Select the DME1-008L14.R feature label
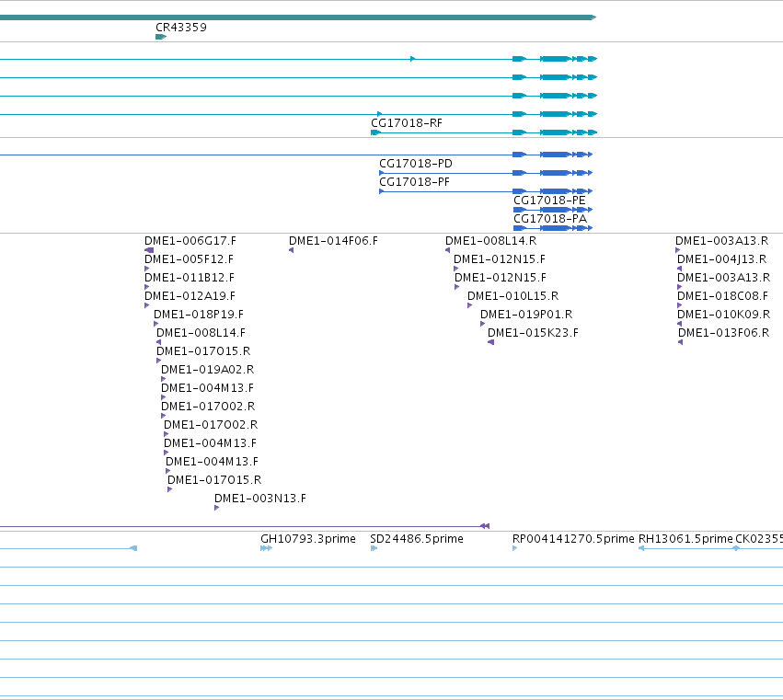This screenshot has height=700, width=783. click(x=491, y=241)
